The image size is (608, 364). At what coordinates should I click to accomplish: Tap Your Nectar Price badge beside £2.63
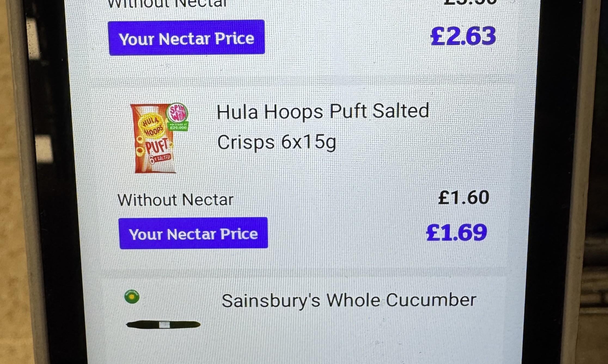click(187, 38)
